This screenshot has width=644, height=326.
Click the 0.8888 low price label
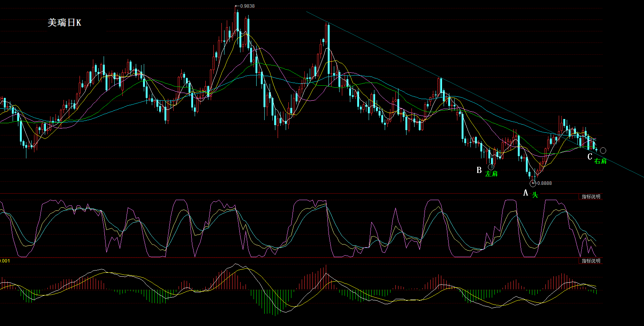pos(545,183)
